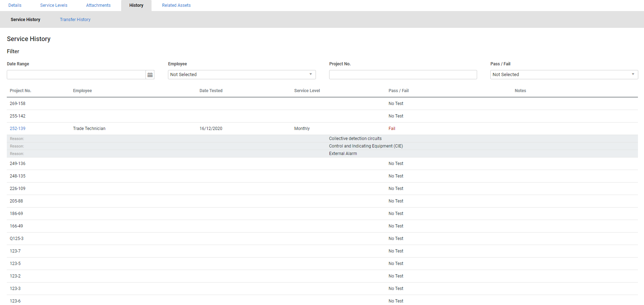This screenshot has width=644, height=305.
Task: Click the Notes column header
Action: [x=520, y=91]
